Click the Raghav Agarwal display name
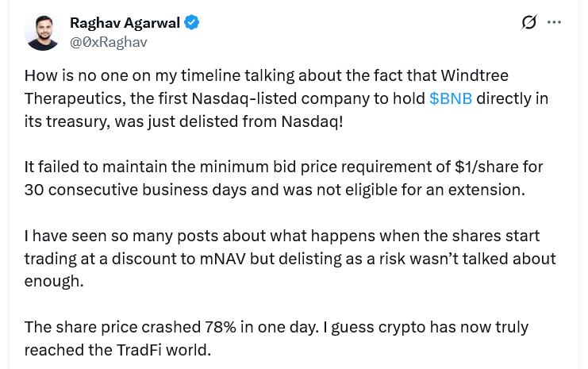This screenshot has width=588, height=369. 126,23
